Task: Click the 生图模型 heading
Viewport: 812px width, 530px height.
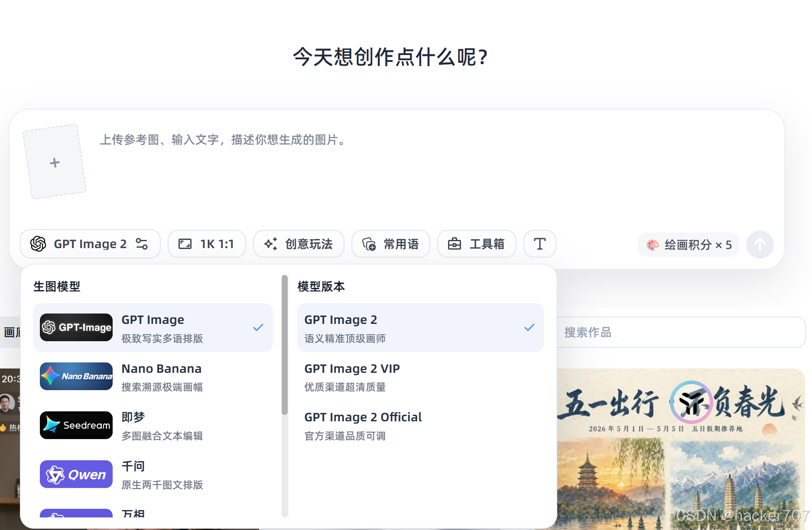Action: click(57, 286)
